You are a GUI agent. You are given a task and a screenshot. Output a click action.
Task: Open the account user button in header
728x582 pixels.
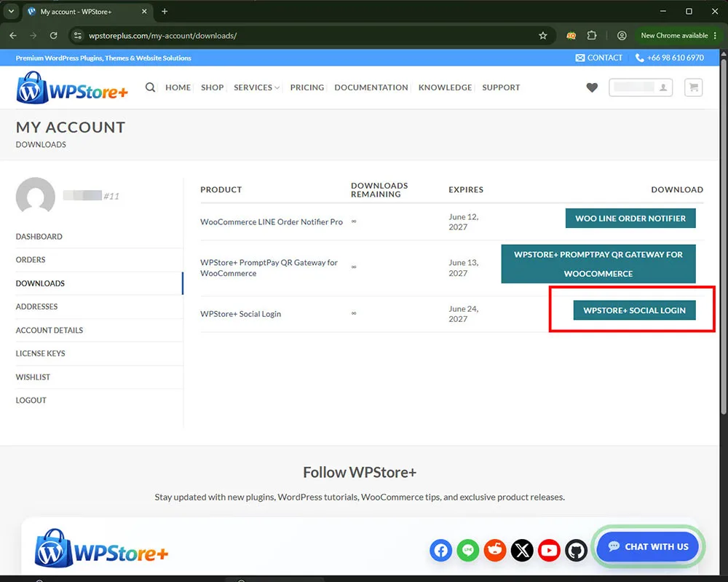(641, 87)
